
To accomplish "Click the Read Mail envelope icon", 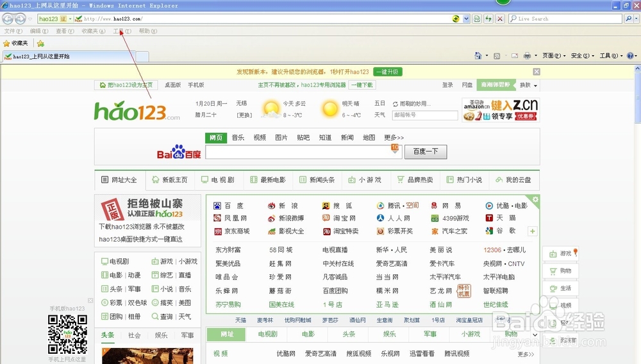I will pos(515,56).
